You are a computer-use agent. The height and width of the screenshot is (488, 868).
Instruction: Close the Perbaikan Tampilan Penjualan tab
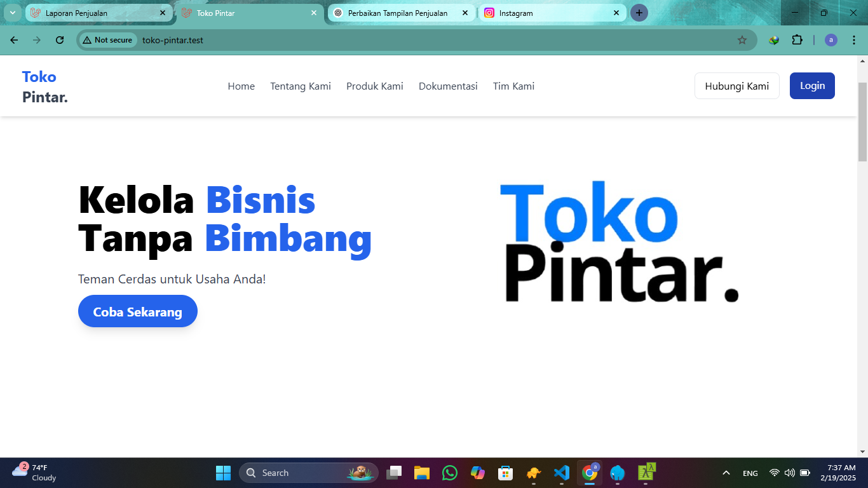pos(465,13)
